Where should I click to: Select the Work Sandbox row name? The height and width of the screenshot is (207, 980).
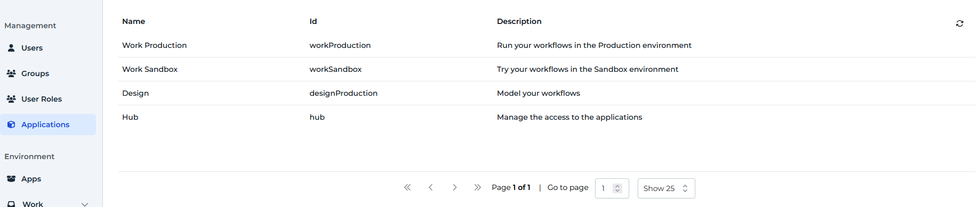click(x=150, y=69)
